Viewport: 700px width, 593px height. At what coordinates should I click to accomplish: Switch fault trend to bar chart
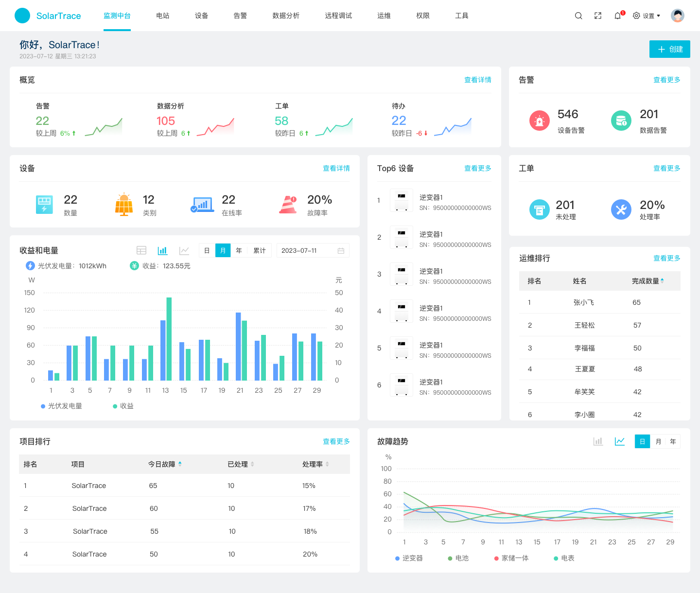(x=598, y=441)
